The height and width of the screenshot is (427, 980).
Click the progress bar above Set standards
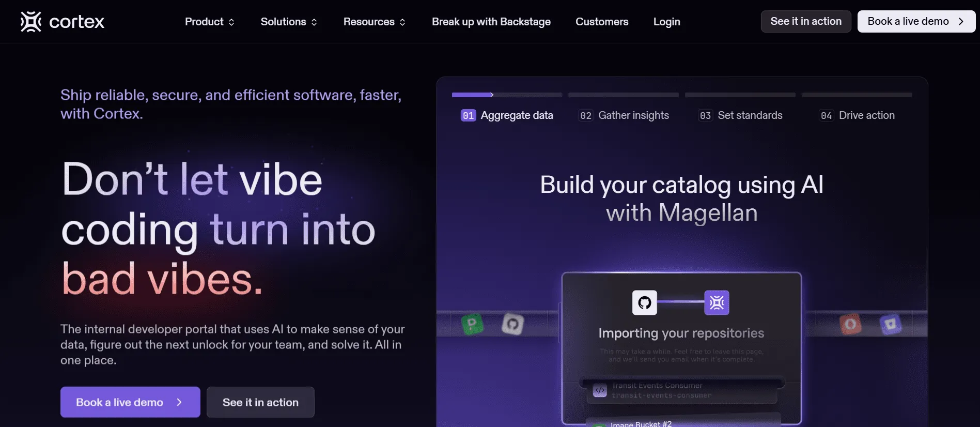740,95
